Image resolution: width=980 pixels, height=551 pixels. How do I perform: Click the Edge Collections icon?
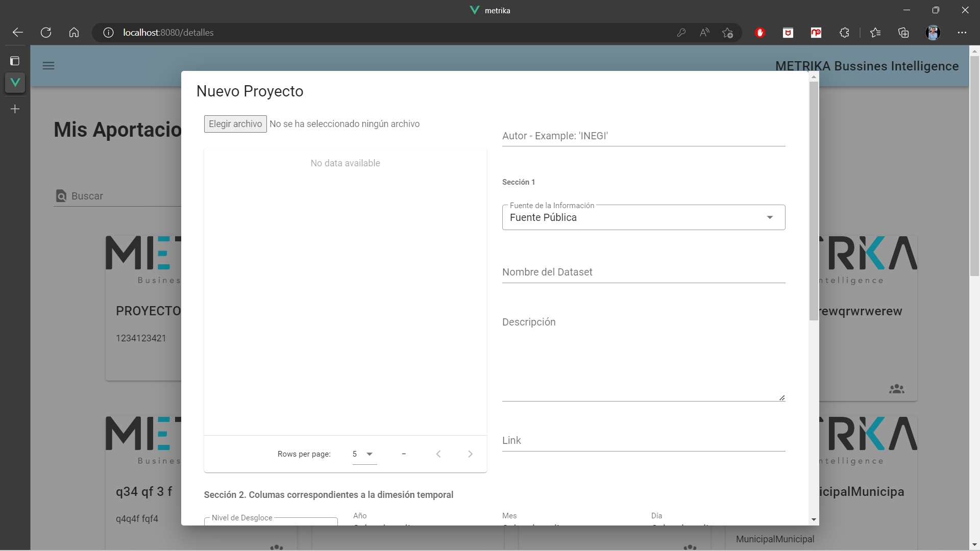pyautogui.click(x=903, y=32)
